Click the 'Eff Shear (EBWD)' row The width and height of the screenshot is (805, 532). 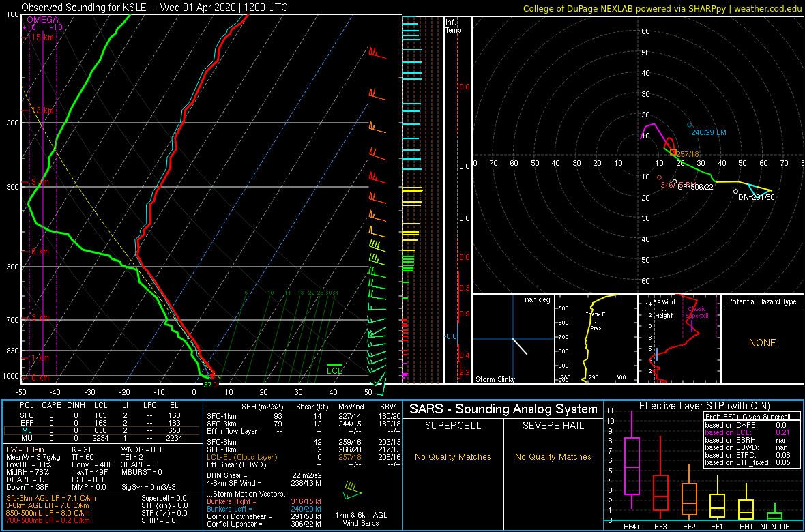pos(302,464)
